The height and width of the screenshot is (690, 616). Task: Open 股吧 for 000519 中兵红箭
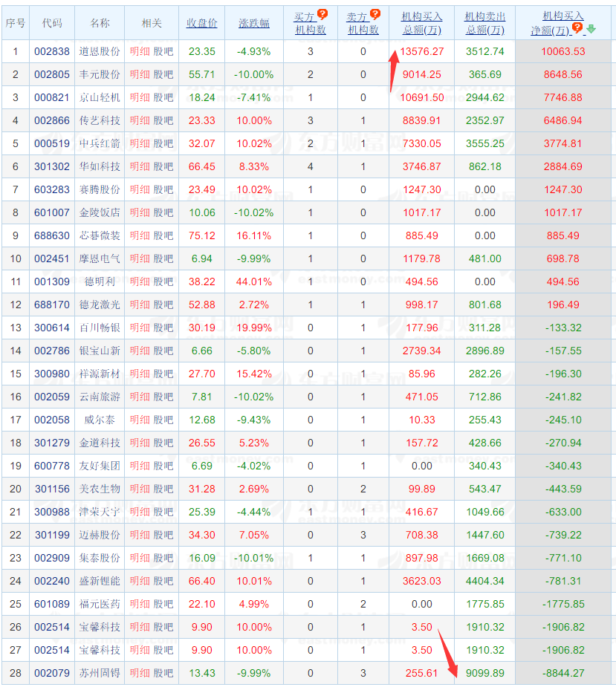(x=163, y=143)
